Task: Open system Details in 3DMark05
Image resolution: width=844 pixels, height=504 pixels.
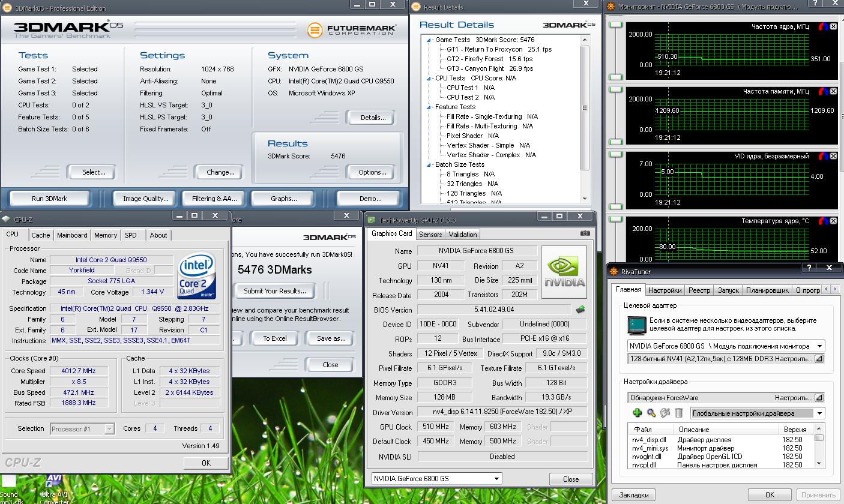Action: tap(373, 118)
